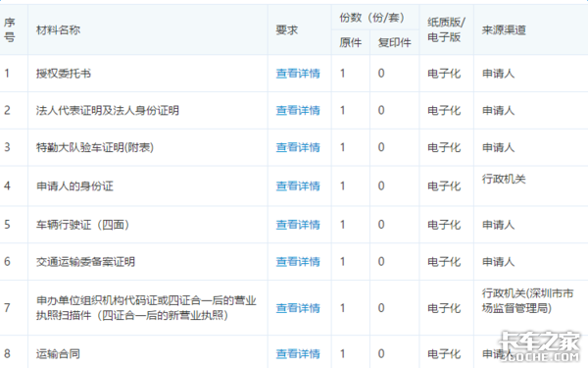Click the 纸质版/电子版 column header
Image resolution: width=588 pixels, height=368 pixels.
(x=446, y=29)
